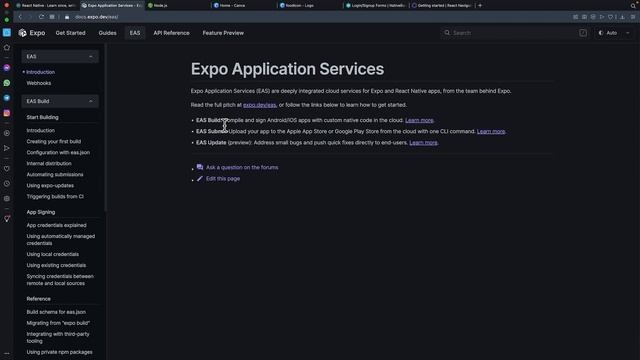Click the address bar URL
This screenshot has width=640, height=360.
coord(97,17)
